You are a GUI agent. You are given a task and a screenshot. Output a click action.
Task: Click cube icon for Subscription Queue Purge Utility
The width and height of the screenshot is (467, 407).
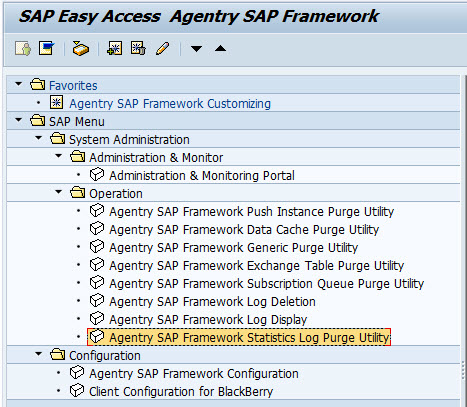[x=97, y=282]
